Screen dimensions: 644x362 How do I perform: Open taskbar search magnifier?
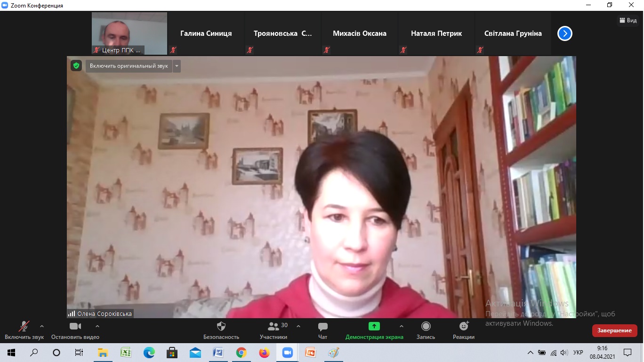(34, 353)
